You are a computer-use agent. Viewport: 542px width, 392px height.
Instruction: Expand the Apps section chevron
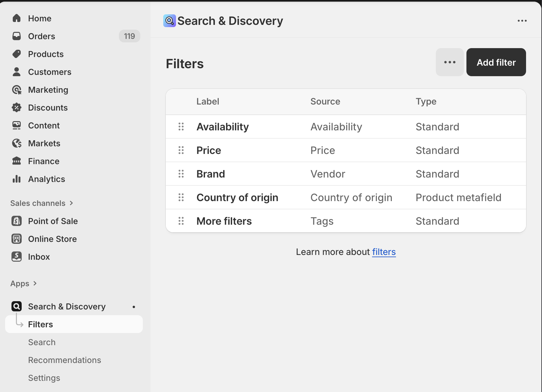pos(35,283)
